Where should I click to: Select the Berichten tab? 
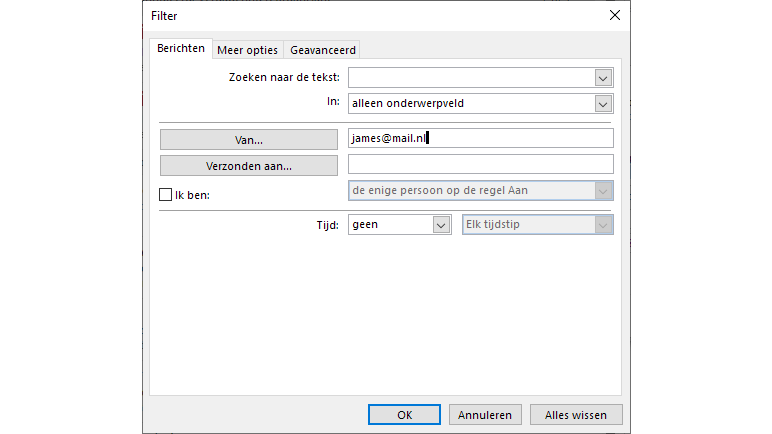(x=181, y=49)
